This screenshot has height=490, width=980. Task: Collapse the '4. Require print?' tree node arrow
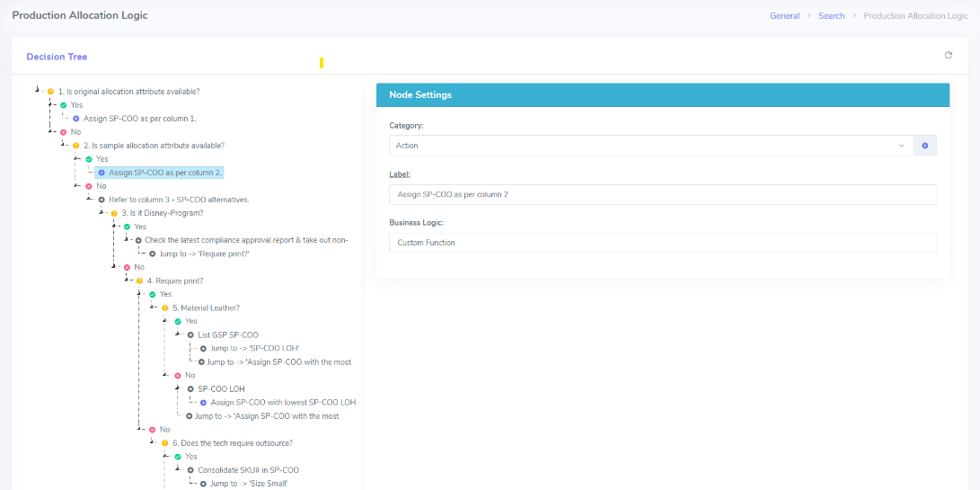coord(128,281)
